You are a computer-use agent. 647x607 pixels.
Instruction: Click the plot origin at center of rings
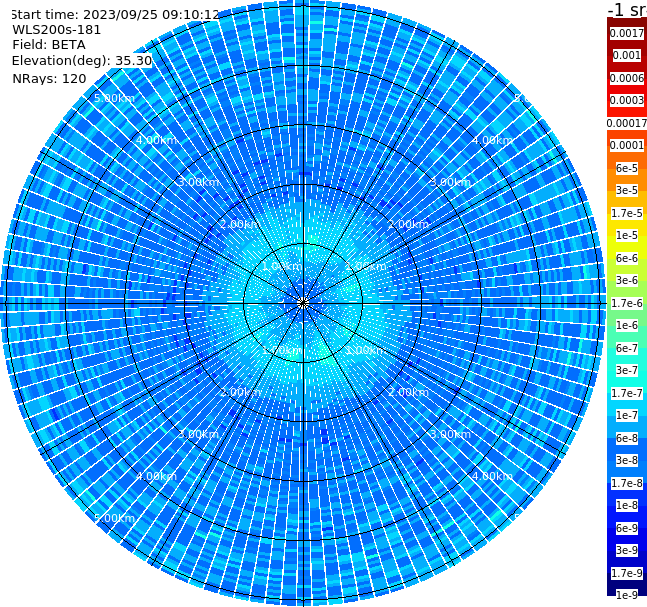pyautogui.click(x=303, y=303)
